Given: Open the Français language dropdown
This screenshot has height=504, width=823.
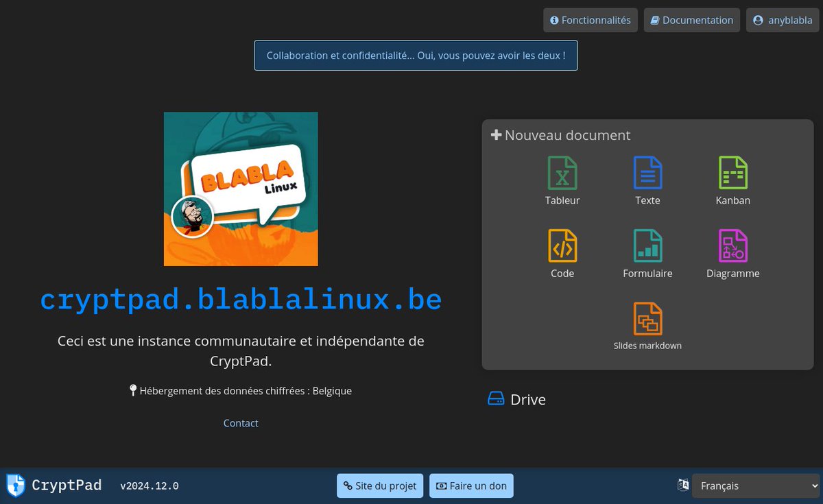Looking at the screenshot, I should click(756, 485).
